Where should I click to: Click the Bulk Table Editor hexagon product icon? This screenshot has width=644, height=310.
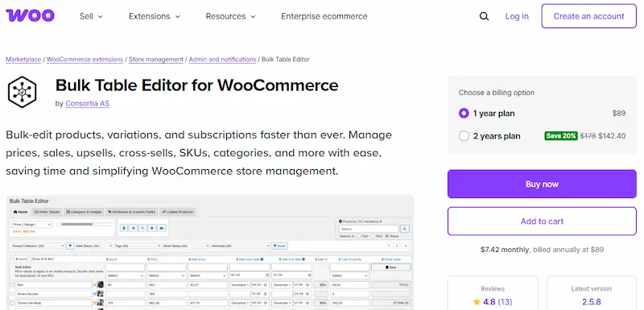point(23,92)
